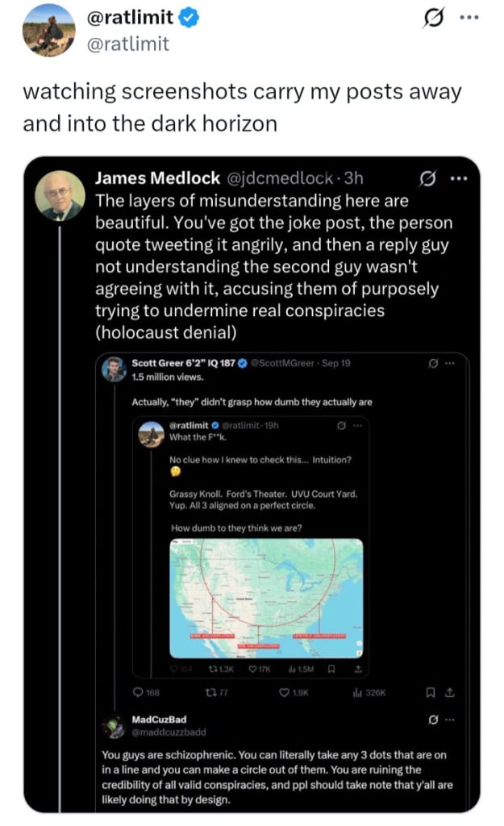
Task: Click Grok icon on MadCuzBad's reply
Action: 433,719
